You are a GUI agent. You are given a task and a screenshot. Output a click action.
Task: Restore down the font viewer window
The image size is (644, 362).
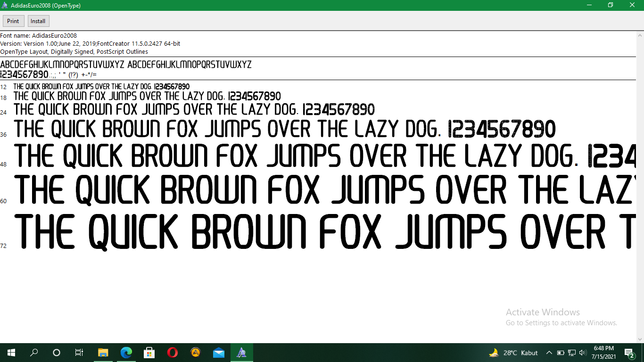611,5
